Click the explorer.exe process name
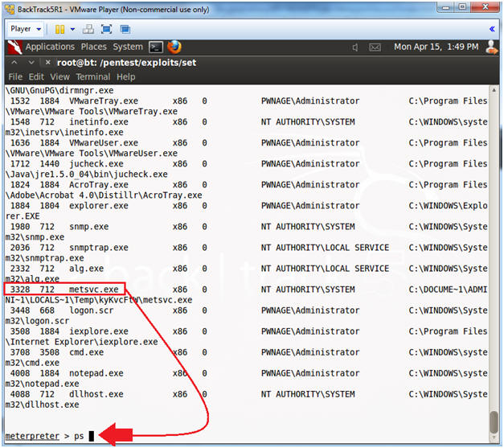This screenshot has width=504, height=448. (99, 206)
